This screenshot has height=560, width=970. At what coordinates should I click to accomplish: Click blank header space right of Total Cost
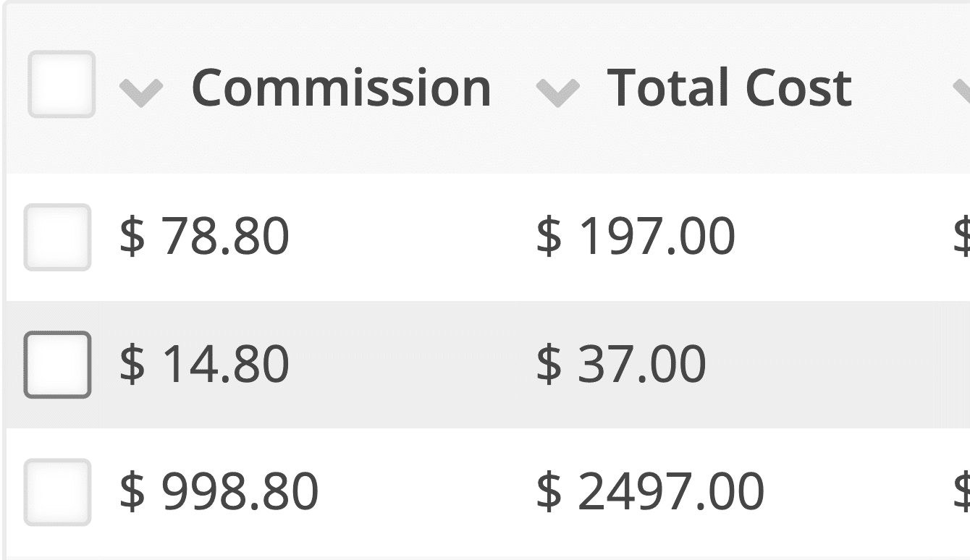point(901,88)
